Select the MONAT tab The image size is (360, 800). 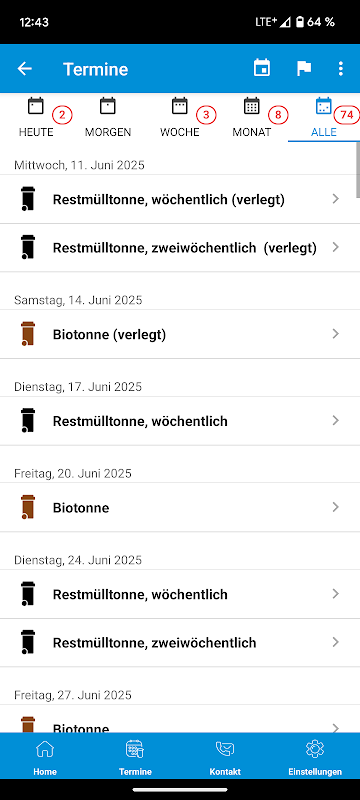pos(251,118)
